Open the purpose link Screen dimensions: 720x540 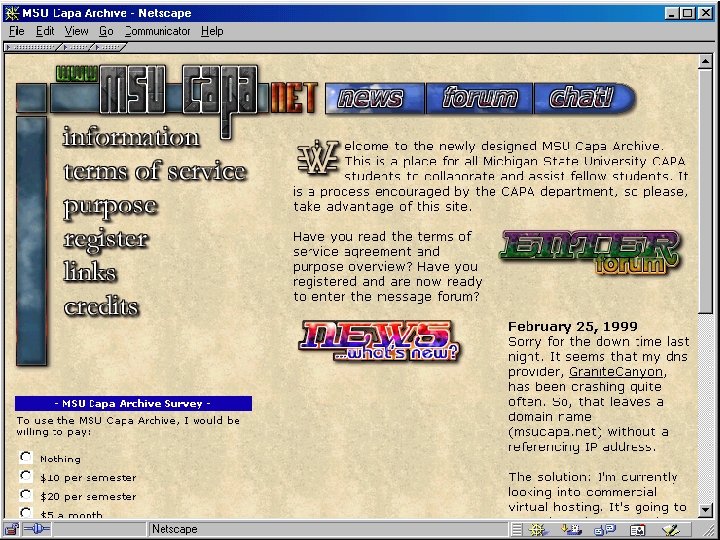tap(110, 206)
